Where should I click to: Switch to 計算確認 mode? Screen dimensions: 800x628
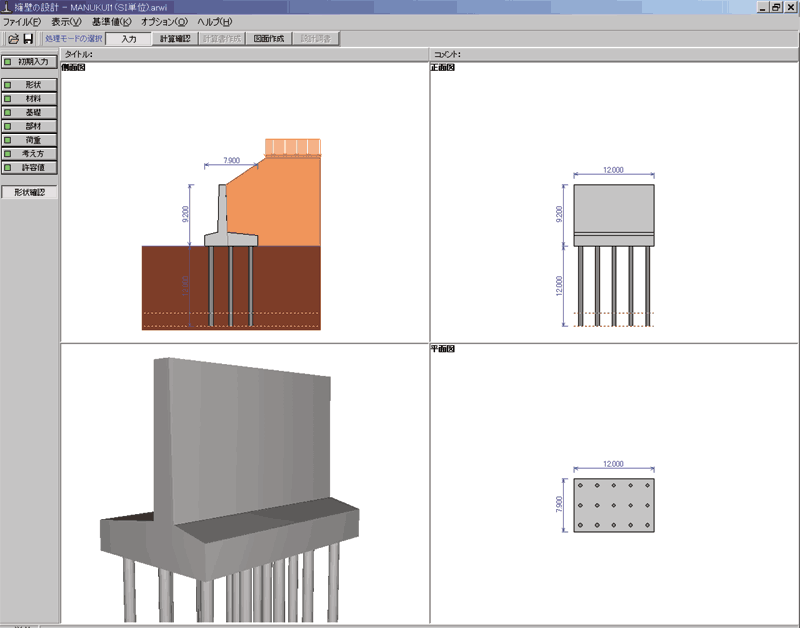click(x=175, y=39)
